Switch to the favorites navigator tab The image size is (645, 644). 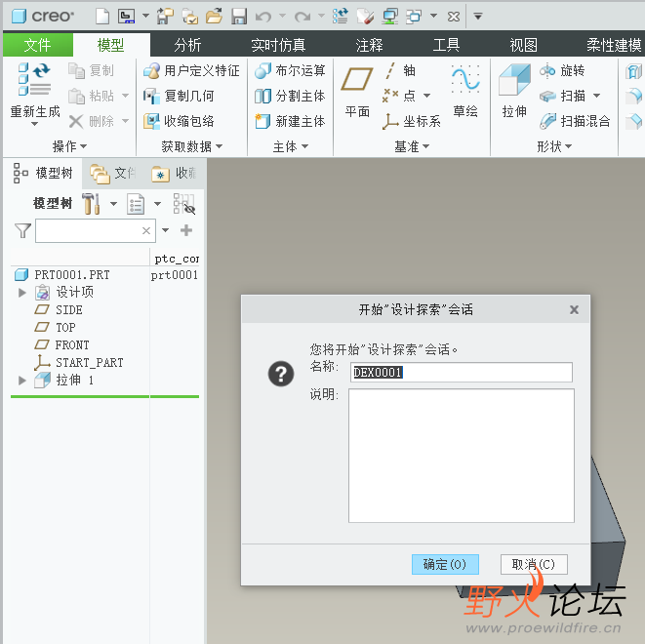(174, 174)
